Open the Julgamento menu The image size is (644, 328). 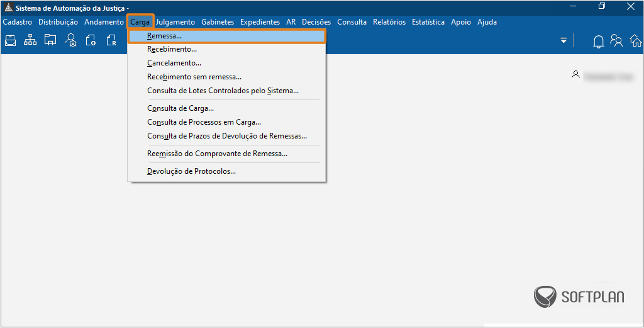point(175,22)
